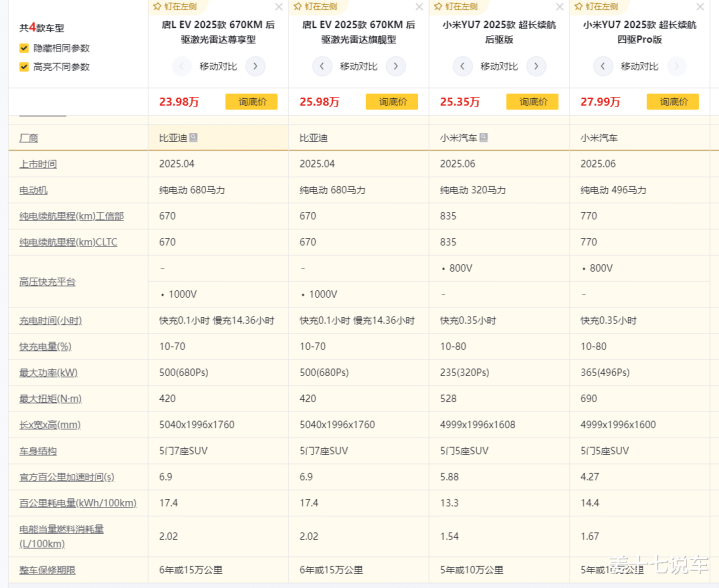Open 百公里耗电量(kWh/100km) parameter label
719x588 pixels.
pos(78,503)
